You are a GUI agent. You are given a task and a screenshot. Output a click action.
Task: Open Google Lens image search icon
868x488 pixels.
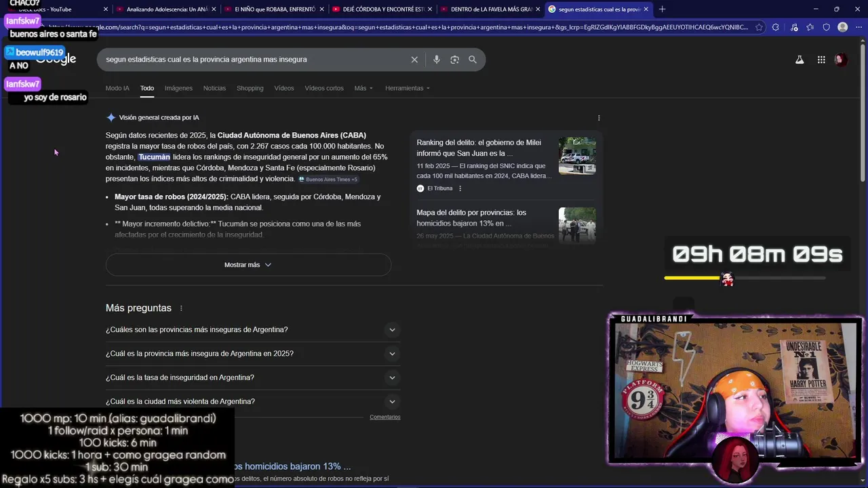coord(454,60)
